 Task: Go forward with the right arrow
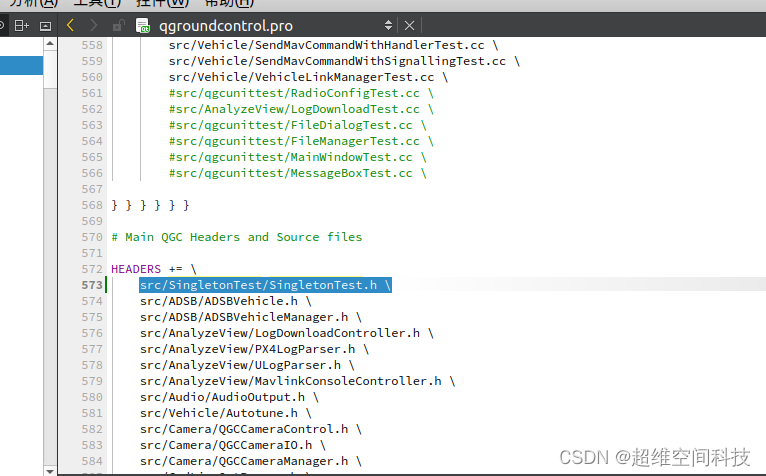pyautogui.click(x=93, y=25)
